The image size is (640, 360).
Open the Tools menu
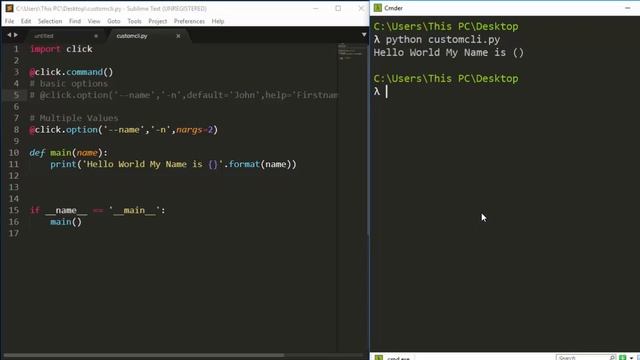click(134, 21)
